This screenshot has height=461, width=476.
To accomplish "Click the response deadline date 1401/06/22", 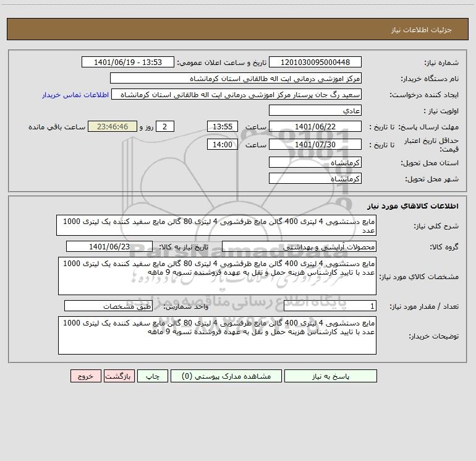I will [x=315, y=126].
